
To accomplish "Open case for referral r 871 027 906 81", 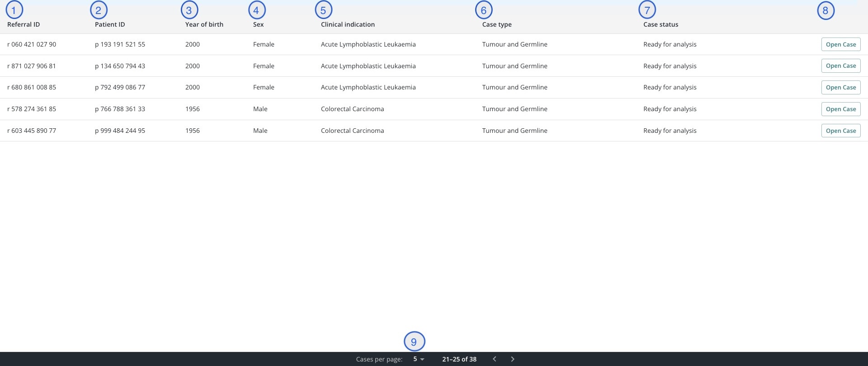I will click(x=840, y=66).
